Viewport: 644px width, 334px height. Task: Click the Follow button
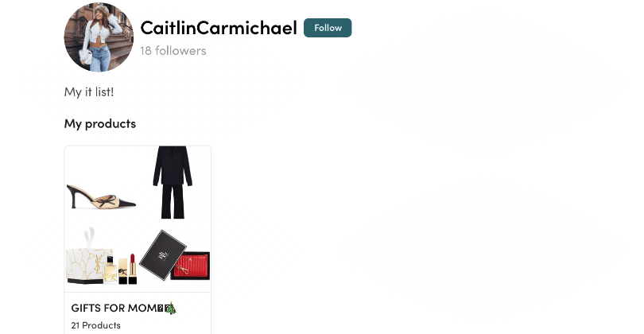tap(328, 28)
